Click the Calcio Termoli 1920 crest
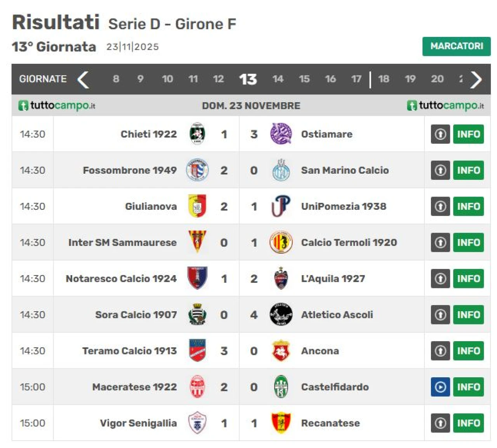This screenshot has height=448, width=497. coord(281,242)
